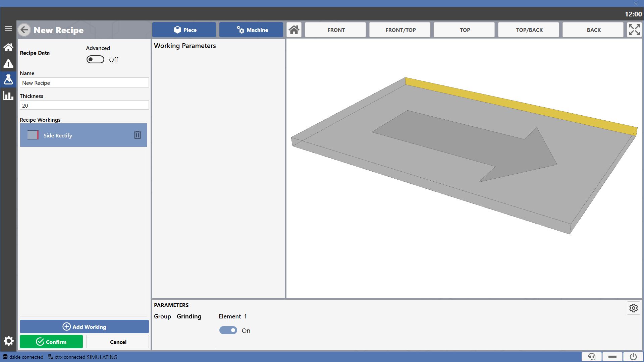Select the FRONT/TOP view
Image resolution: width=644 pixels, height=362 pixels.
(x=400, y=30)
